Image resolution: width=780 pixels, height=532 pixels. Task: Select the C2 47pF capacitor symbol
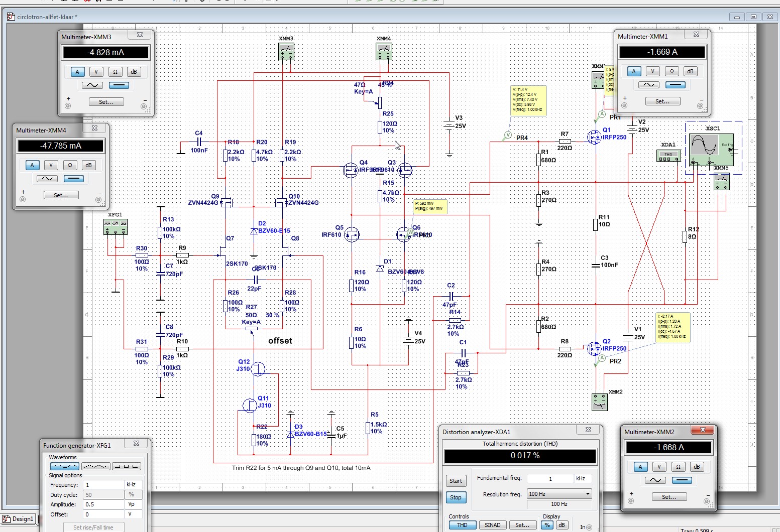tap(451, 296)
